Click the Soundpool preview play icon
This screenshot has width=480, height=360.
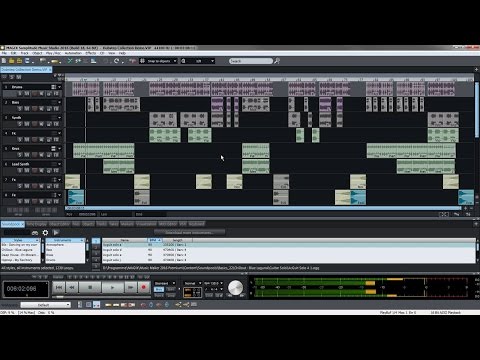(56, 233)
